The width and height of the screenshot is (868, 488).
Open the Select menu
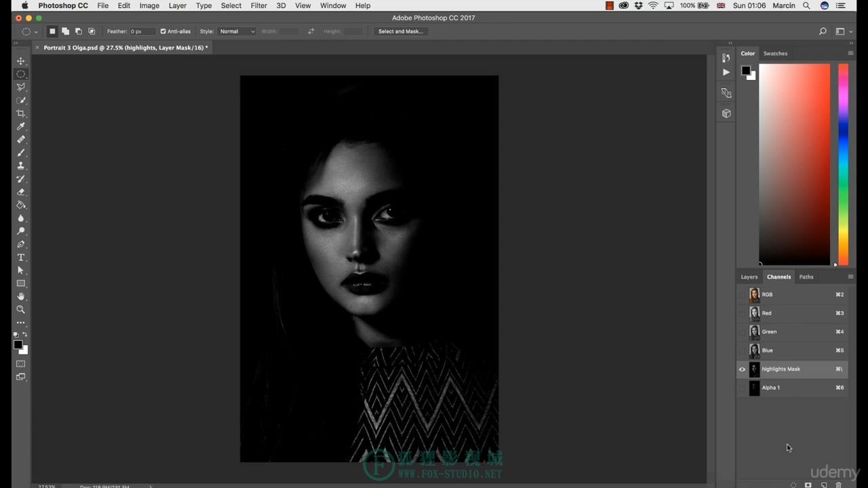231,5
